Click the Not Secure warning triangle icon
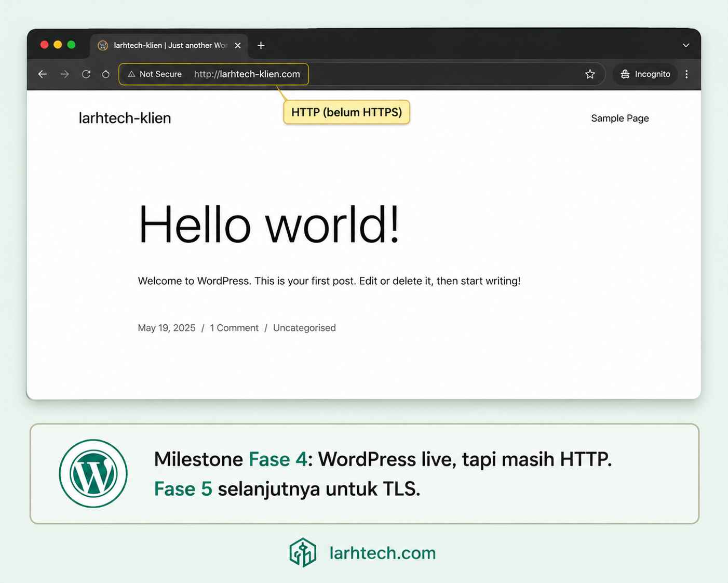Image resolution: width=728 pixels, height=583 pixels. [x=131, y=74]
